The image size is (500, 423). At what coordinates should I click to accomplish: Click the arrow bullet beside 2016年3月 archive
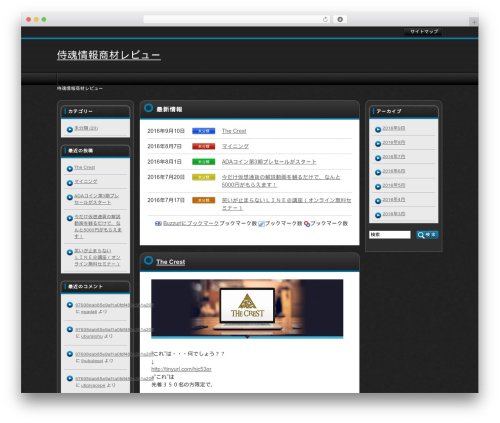[x=378, y=215]
